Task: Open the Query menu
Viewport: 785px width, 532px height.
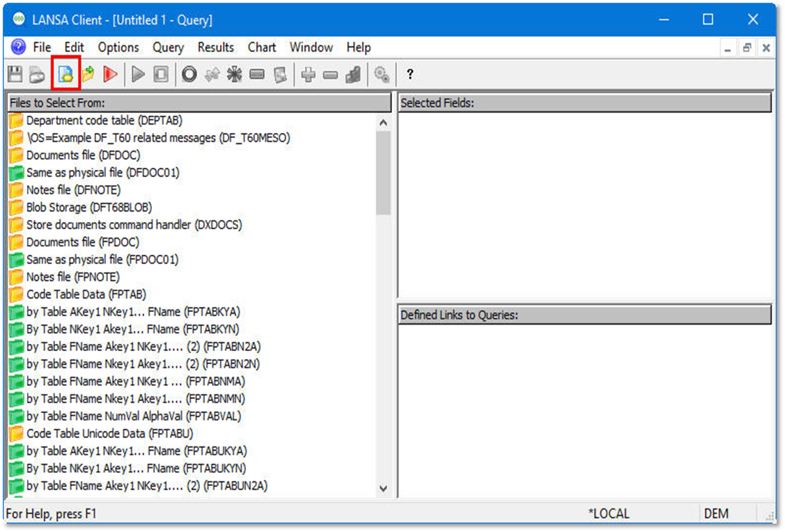Action: 169,47
